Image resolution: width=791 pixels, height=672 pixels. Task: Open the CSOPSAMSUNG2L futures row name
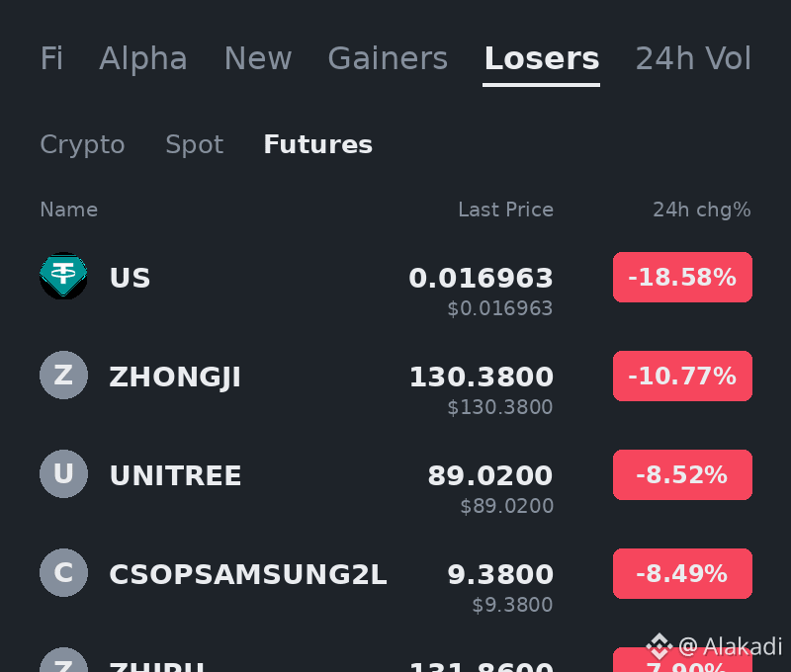tap(248, 574)
